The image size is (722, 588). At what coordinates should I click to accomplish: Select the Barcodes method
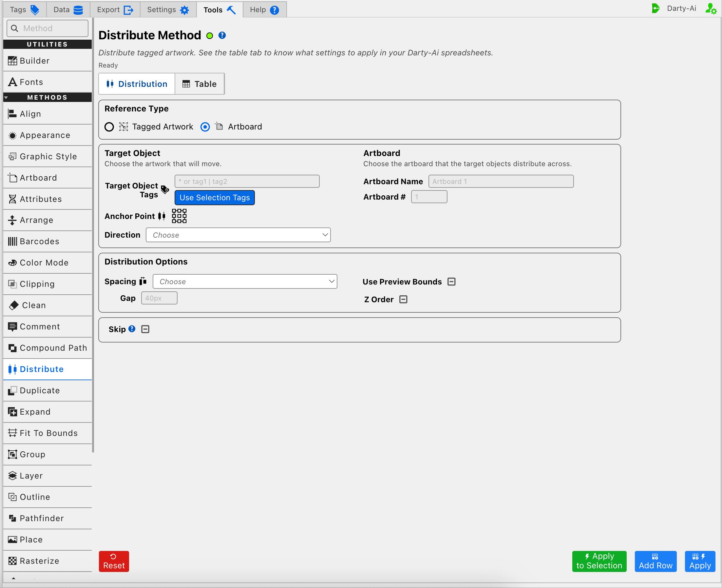point(47,242)
